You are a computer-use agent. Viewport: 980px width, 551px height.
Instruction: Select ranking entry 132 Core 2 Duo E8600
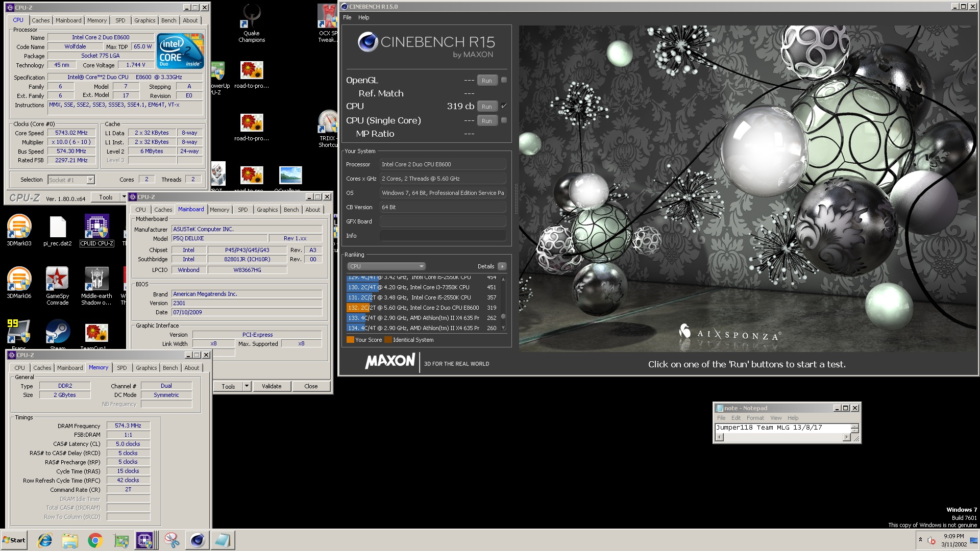click(423, 308)
